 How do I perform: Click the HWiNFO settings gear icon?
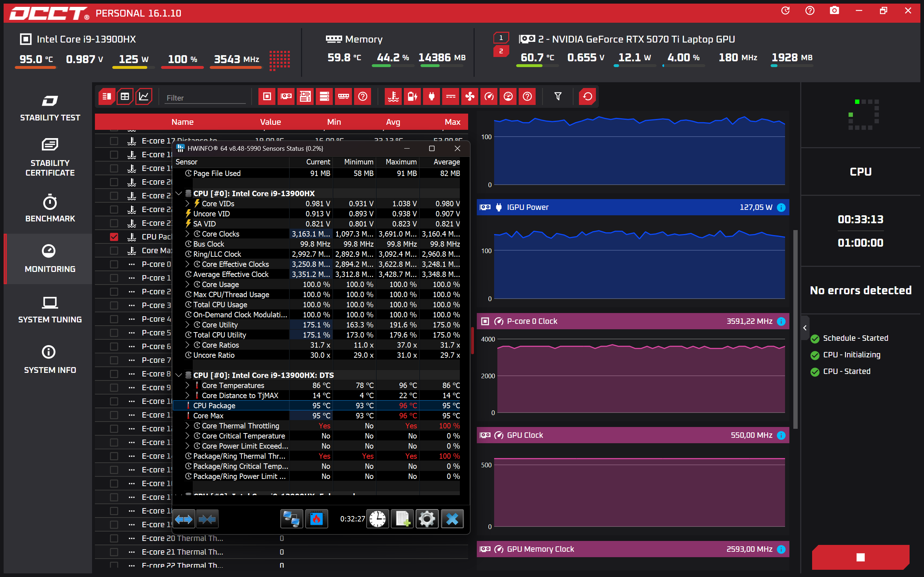[x=427, y=519]
